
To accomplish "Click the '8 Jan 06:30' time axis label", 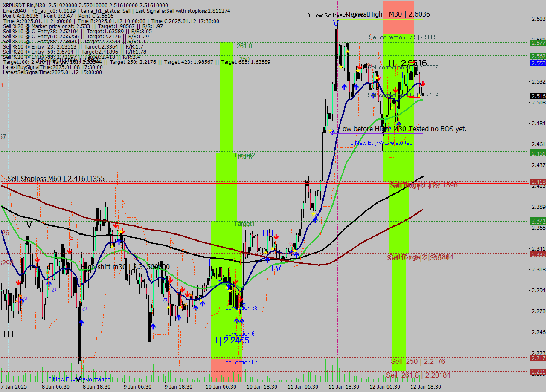I will 55,387.
